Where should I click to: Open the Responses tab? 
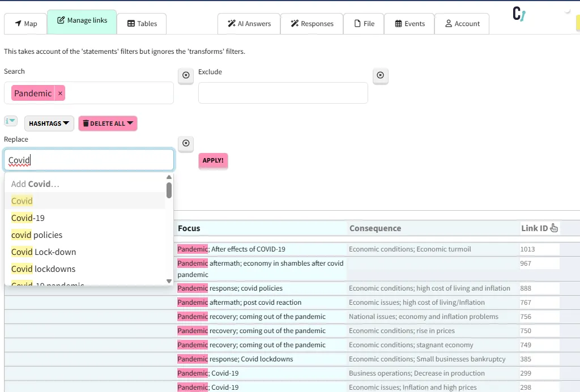pyautogui.click(x=312, y=24)
